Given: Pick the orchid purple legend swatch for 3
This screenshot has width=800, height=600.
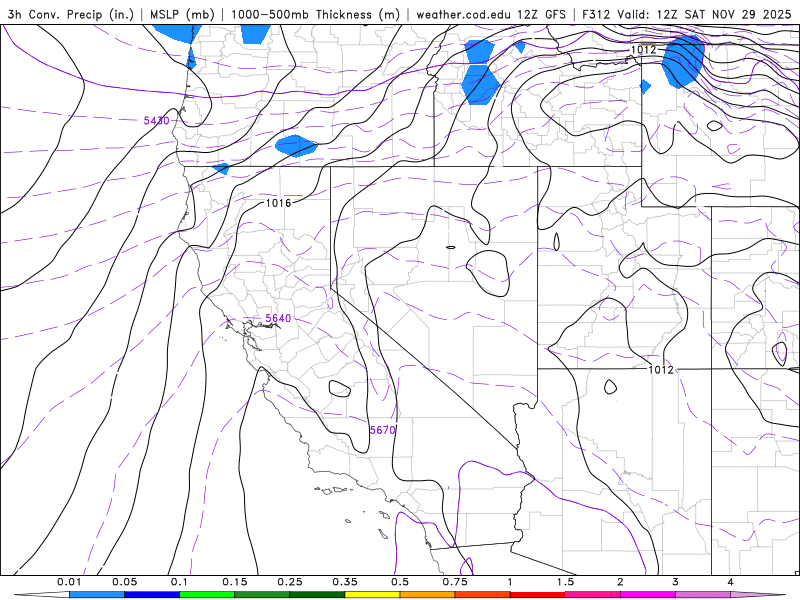Looking at the screenshot, I should (x=703, y=595).
